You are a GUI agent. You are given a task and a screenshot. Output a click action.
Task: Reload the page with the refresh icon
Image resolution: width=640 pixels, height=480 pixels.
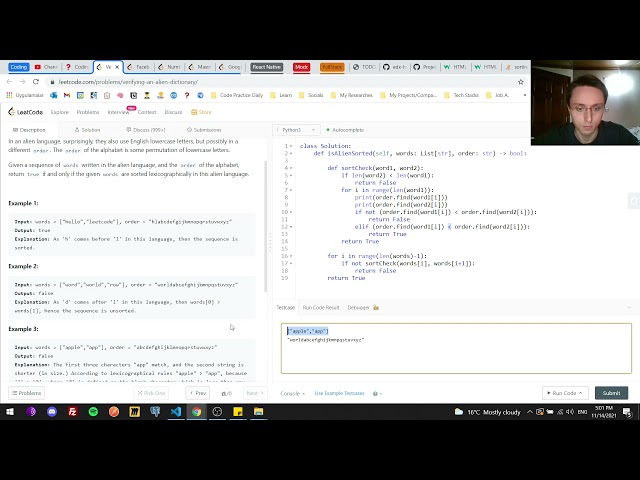click(x=36, y=82)
